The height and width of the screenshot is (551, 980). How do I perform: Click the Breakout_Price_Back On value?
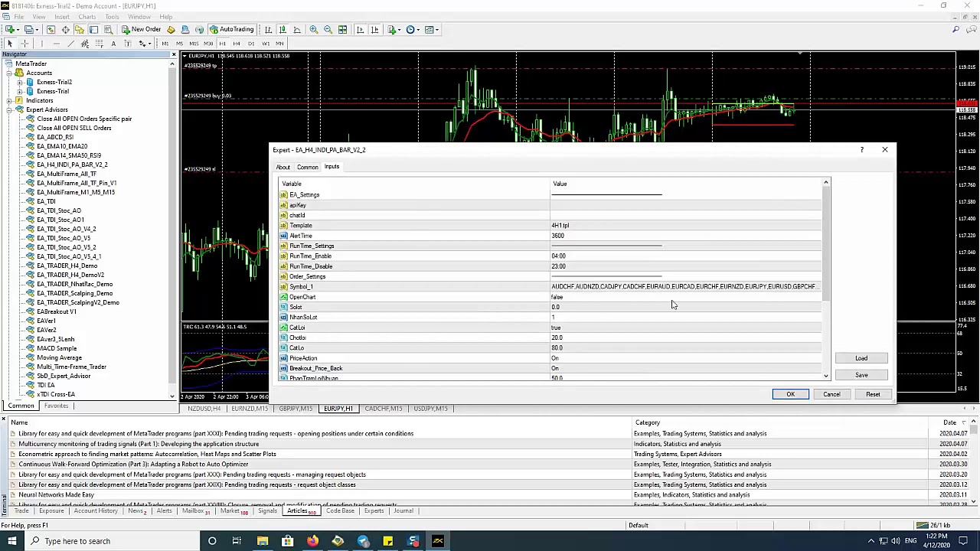pos(685,368)
